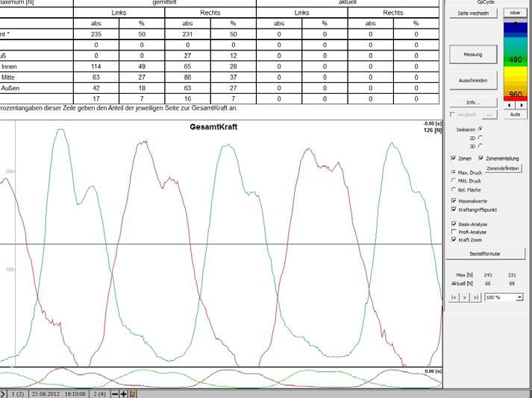Click left arrow under pressure color scale

pyautogui.click(x=510, y=105)
